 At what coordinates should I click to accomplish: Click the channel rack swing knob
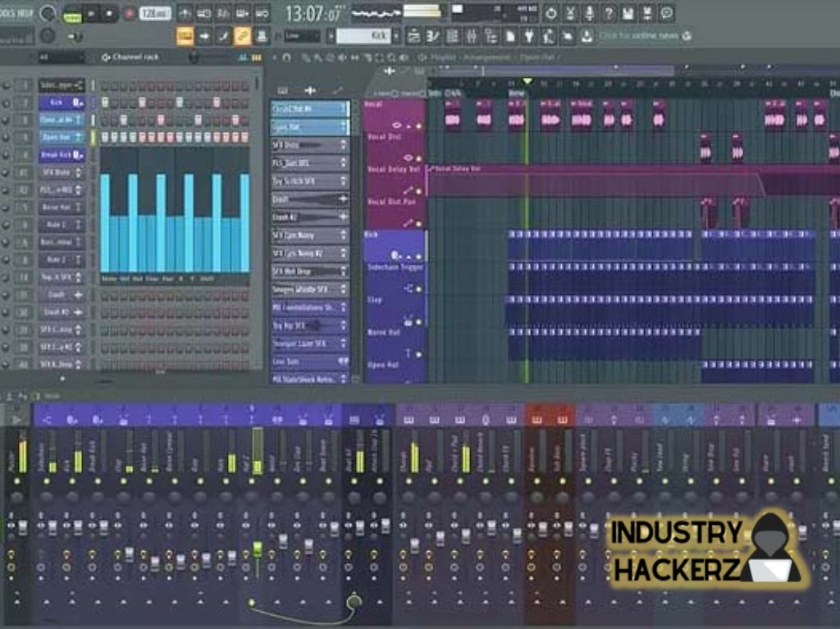click(194, 57)
